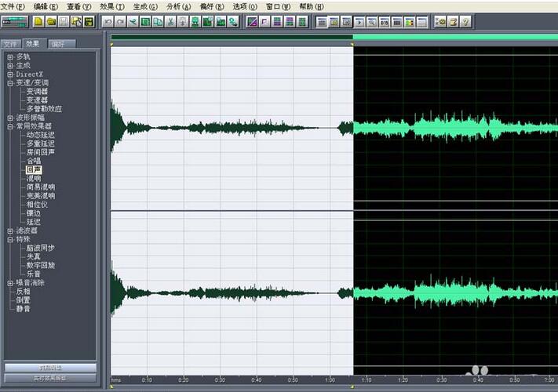The image size is (558, 392).
Task: Select the 回声 echo effect
Action: click(x=33, y=169)
